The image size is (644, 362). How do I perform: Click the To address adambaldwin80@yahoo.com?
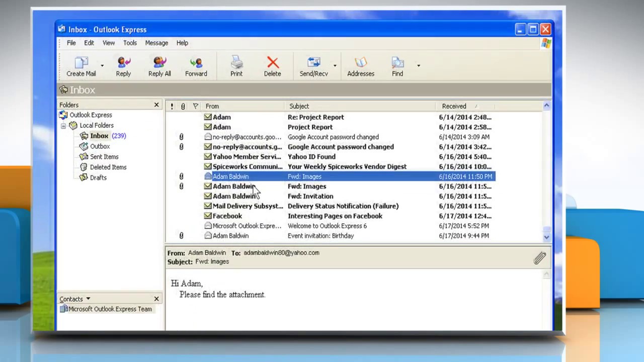point(281,253)
